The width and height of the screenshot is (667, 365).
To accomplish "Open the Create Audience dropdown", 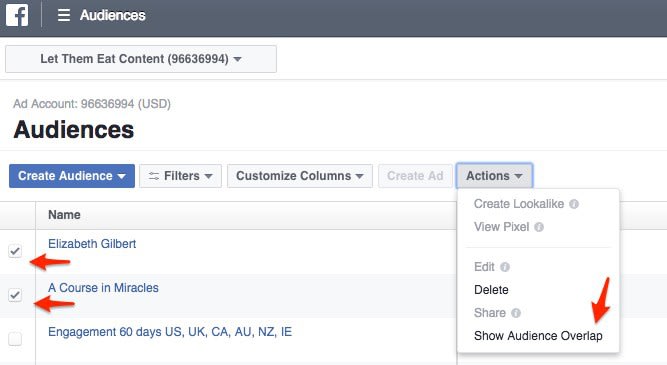I will click(x=72, y=176).
